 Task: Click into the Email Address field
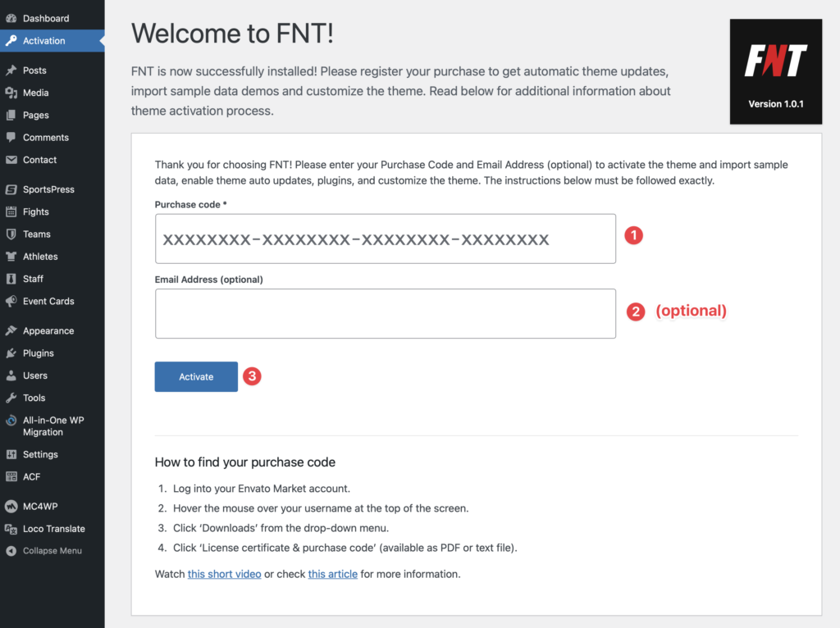tap(385, 313)
